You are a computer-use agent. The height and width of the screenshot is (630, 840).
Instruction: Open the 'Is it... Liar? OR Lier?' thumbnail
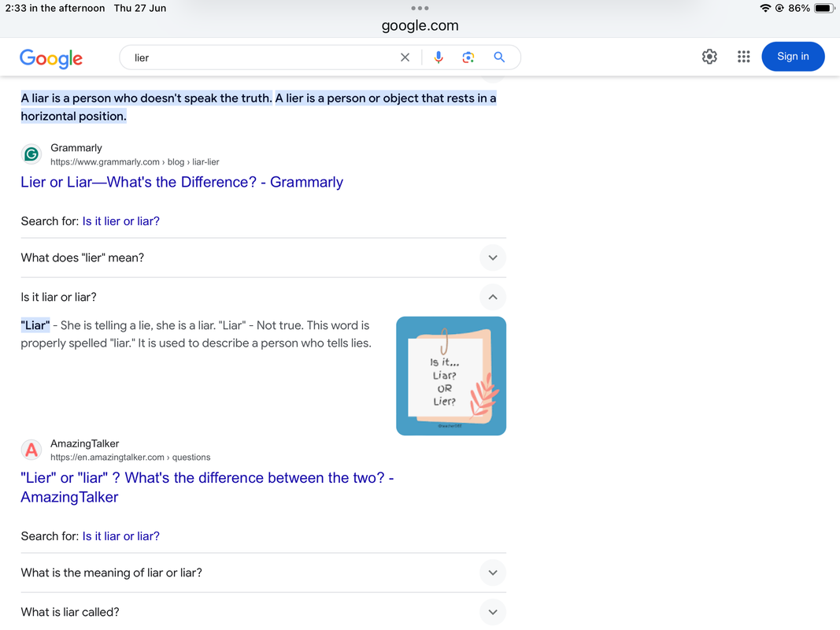451,376
